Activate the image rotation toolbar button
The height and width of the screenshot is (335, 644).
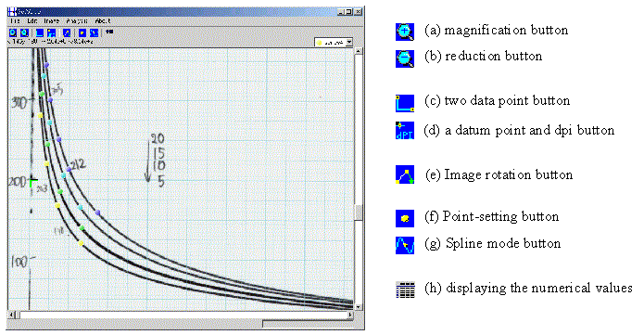pos(67,32)
